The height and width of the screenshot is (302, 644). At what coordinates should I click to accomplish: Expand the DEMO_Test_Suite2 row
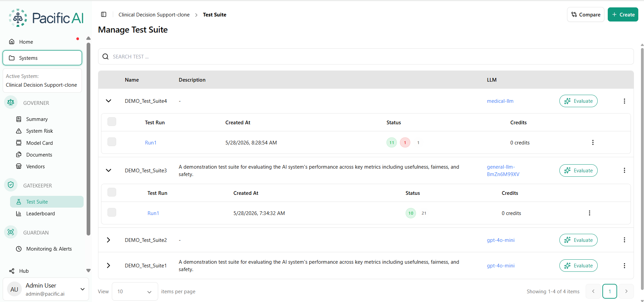pos(108,240)
